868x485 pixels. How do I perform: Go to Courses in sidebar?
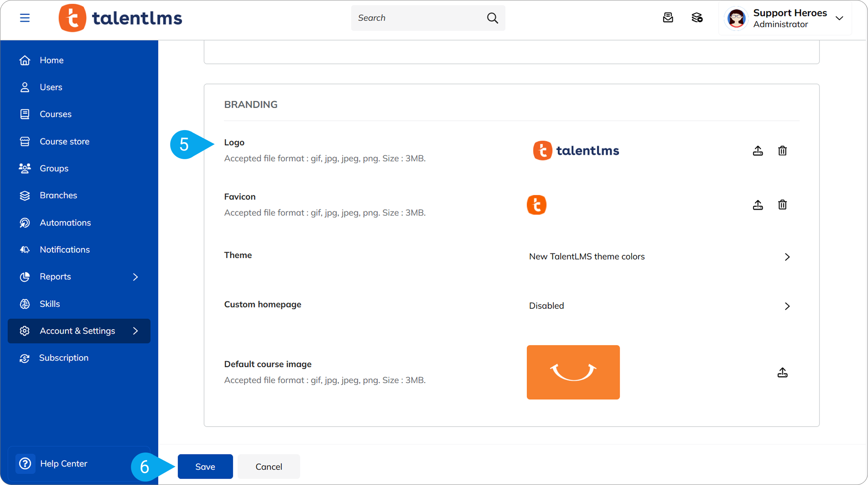point(55,114)
